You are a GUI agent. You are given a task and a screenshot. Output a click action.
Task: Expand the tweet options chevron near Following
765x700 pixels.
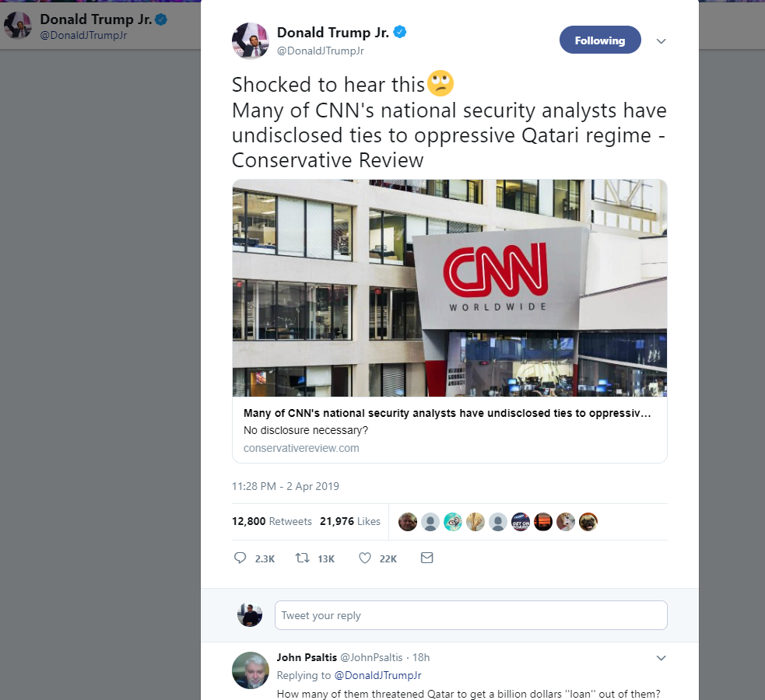click(x=661, y=41)
